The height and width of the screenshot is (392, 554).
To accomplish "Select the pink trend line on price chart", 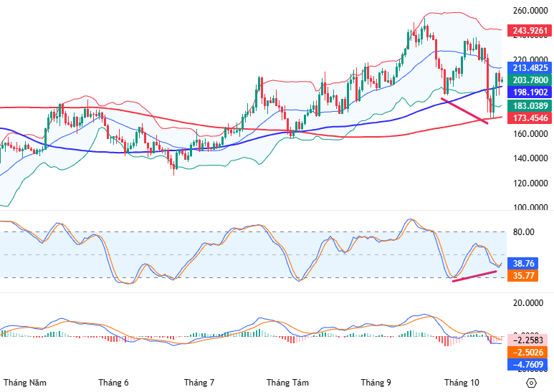I will (466, 111).
